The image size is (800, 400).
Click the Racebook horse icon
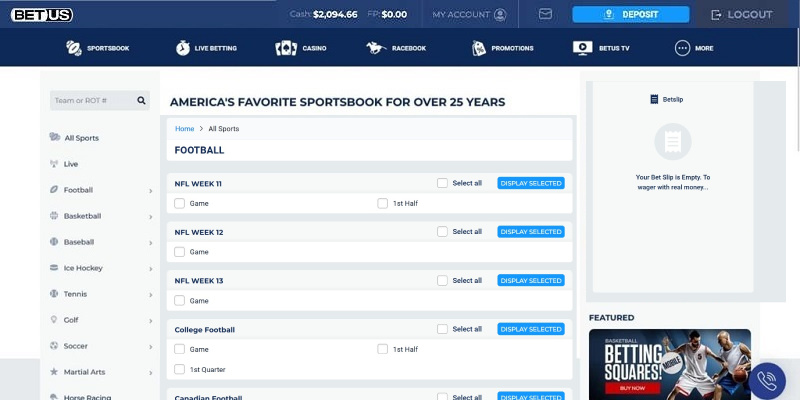[x=376, y=48]
